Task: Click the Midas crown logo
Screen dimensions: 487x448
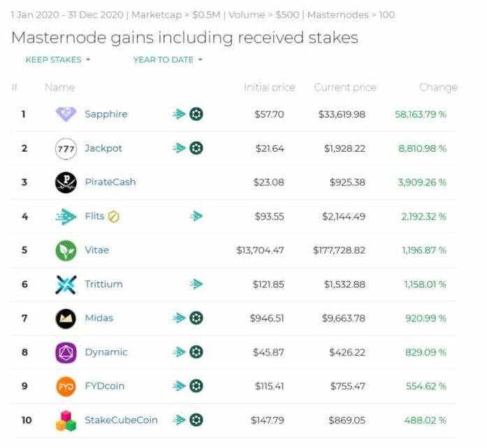Action: point(66,319)
